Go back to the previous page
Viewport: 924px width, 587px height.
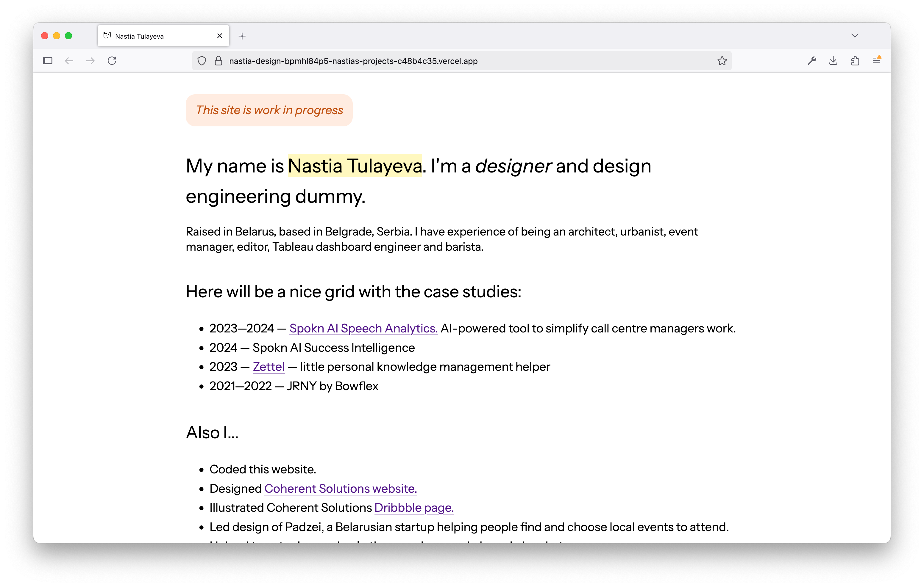pyautogui.click(x=69, y=61)
